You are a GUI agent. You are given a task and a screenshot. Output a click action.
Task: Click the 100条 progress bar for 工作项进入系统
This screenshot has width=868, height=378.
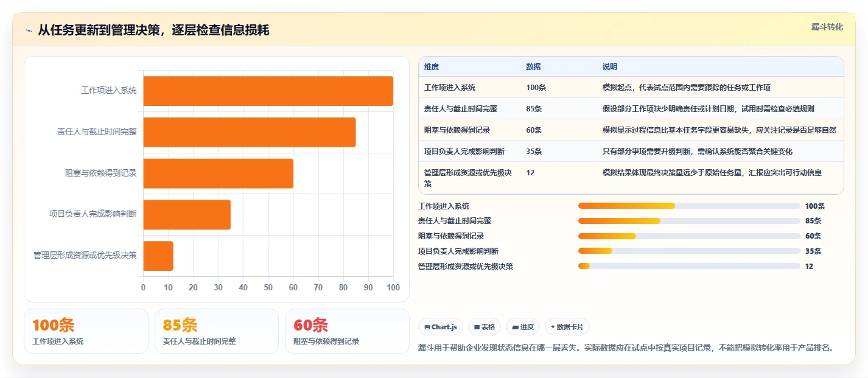(689, 206)
